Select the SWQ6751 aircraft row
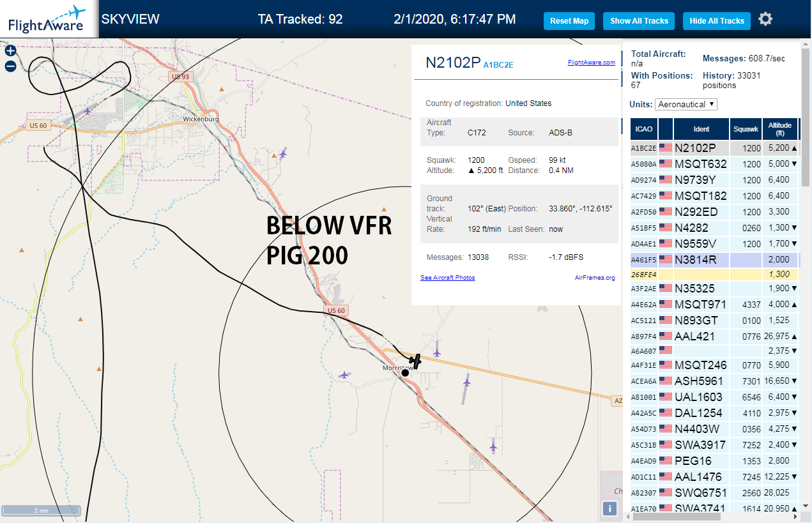 click(714, 492)
